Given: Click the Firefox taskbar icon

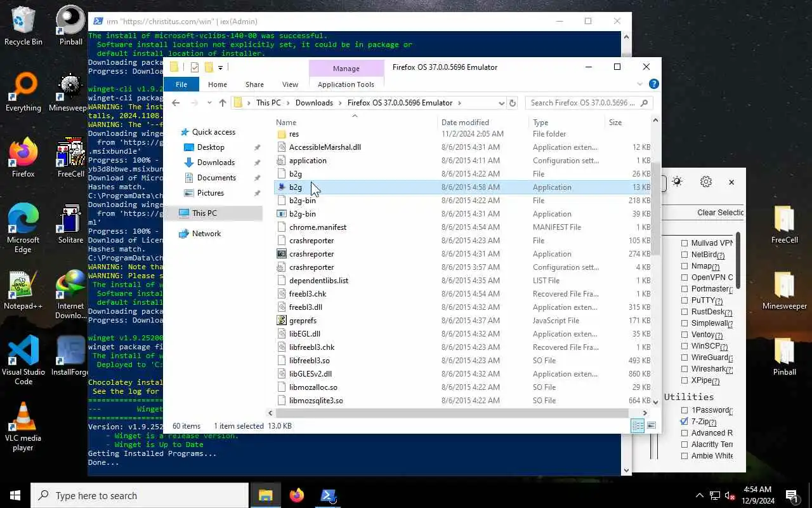Looking at the screenshot, I should tap(297, 495).
